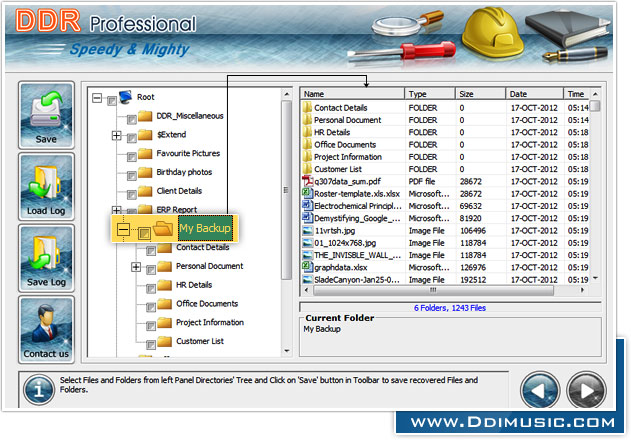Sort the file list by Date column
The width and height of the screenshot is (631, 440).
pos(534,94)
